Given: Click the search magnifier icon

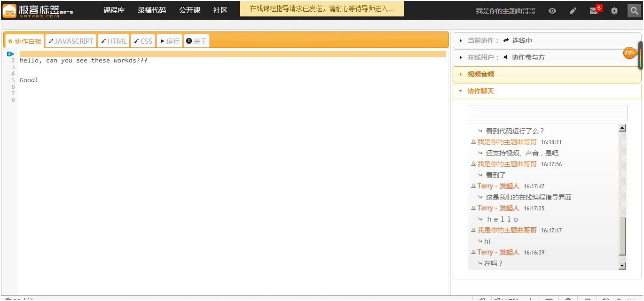Looking at the screenshot, I should tap(634, 11).
